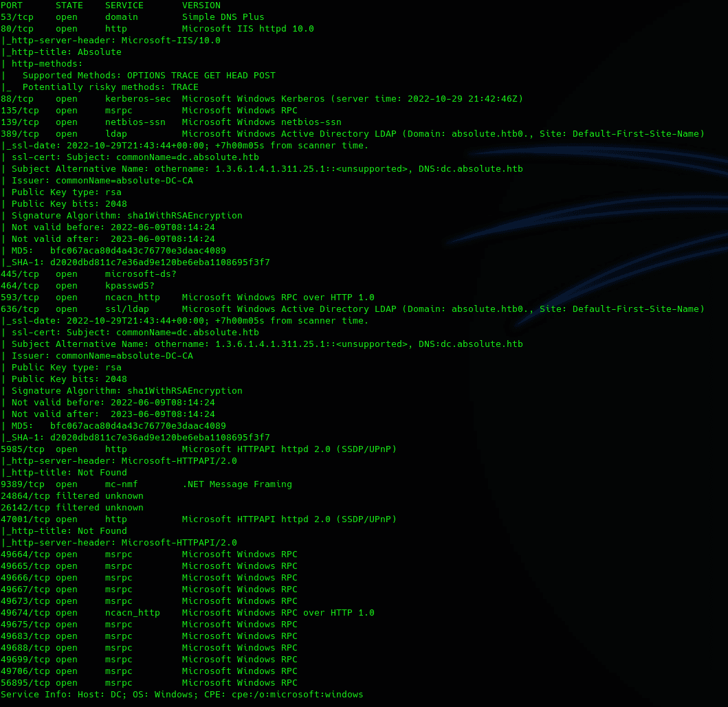Click the 49674/tcp ncacn_http row
Viewport: 728px width, 707px height.
pyautogui.click(x=188, y=613)
